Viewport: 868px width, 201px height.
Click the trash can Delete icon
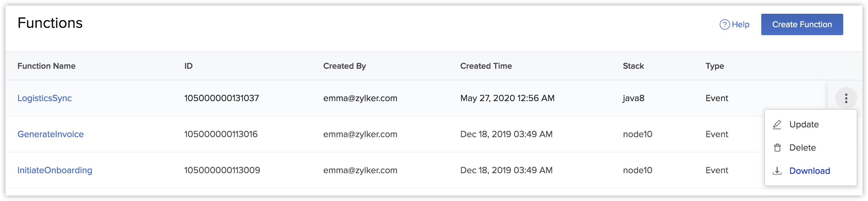point(777,148)
